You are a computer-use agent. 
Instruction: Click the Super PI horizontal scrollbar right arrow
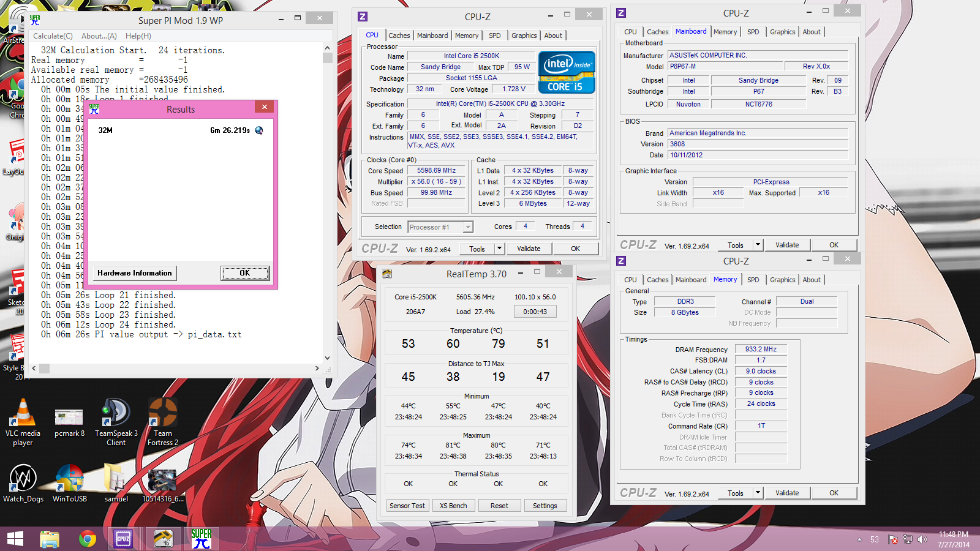point(317,369)
